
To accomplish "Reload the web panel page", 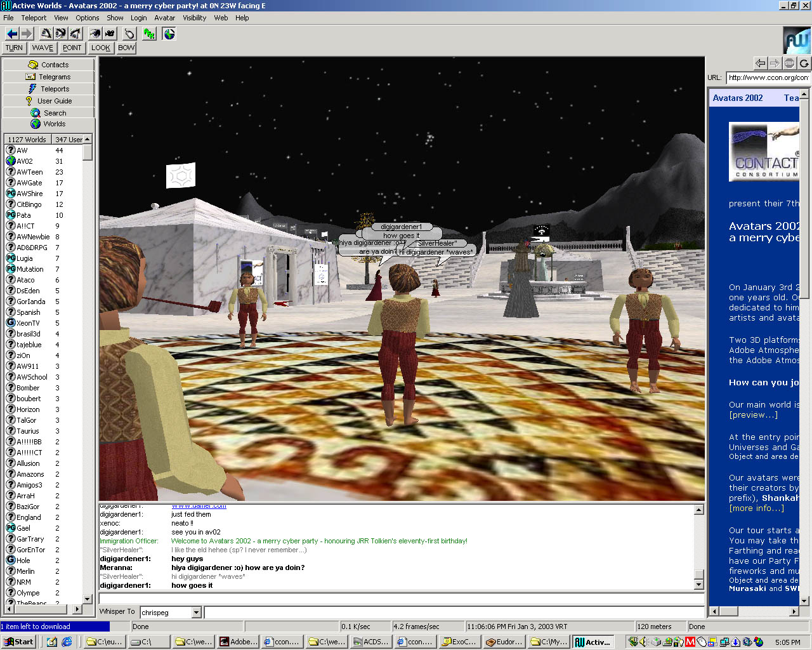I will [804, 63].
